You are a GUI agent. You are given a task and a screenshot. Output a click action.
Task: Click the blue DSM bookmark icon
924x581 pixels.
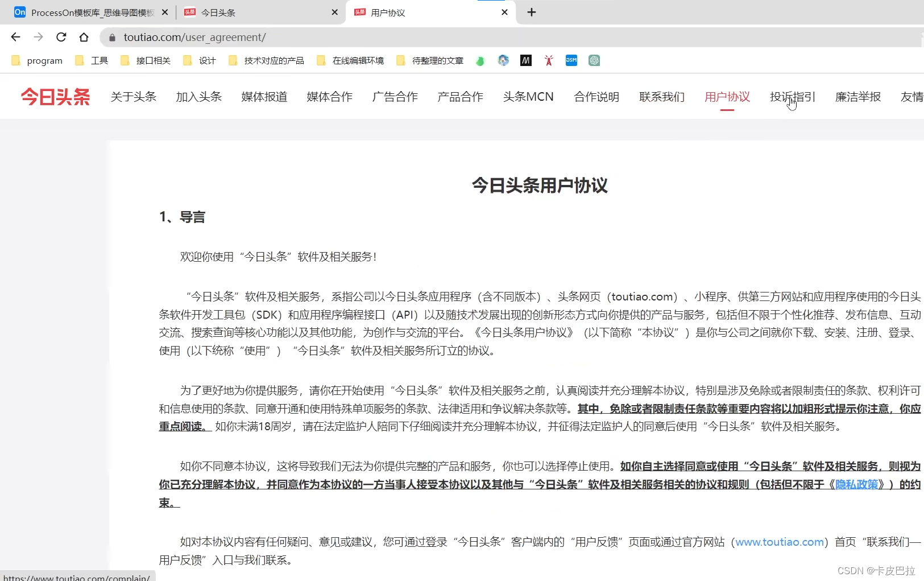point(571,60)
